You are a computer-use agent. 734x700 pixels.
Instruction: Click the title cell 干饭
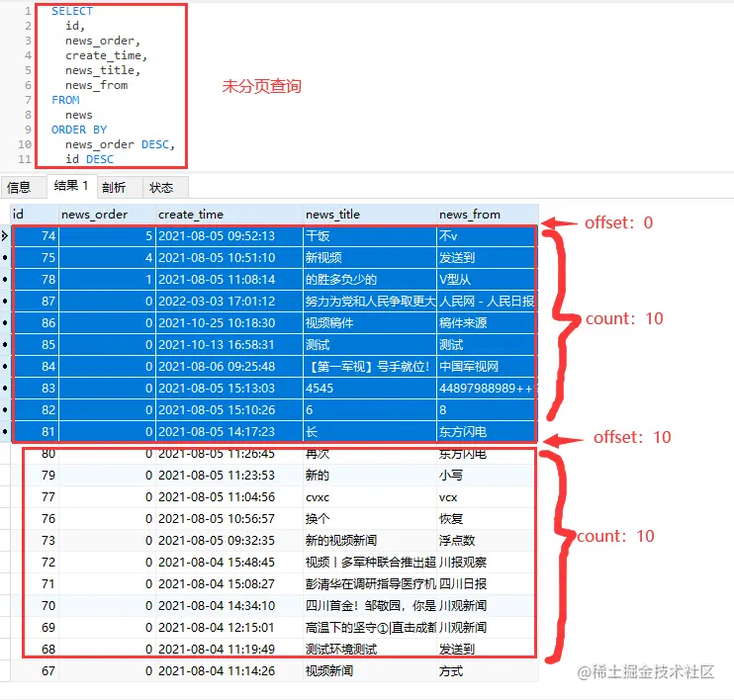pos(370,236)
